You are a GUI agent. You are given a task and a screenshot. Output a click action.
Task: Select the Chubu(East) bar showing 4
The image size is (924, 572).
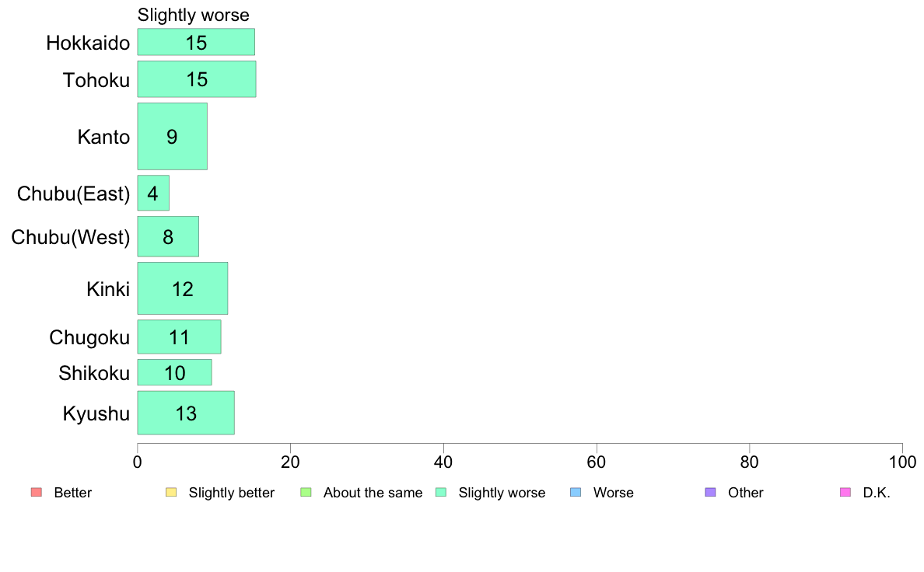pyautogui.click(x=153, y=193)
